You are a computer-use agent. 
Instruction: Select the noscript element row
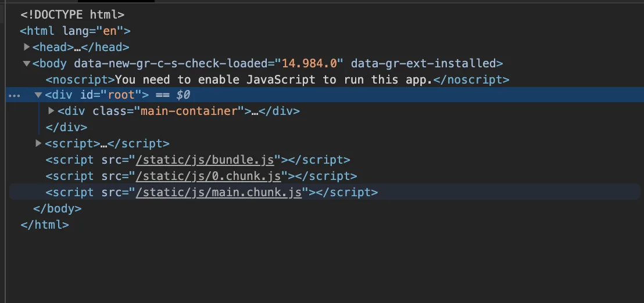[277, 80]
